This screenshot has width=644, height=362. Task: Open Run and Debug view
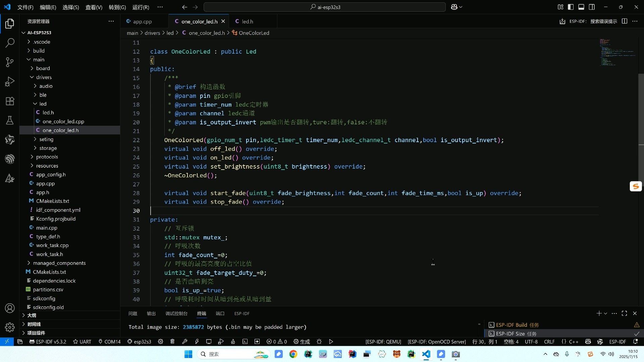coord(10,81)
